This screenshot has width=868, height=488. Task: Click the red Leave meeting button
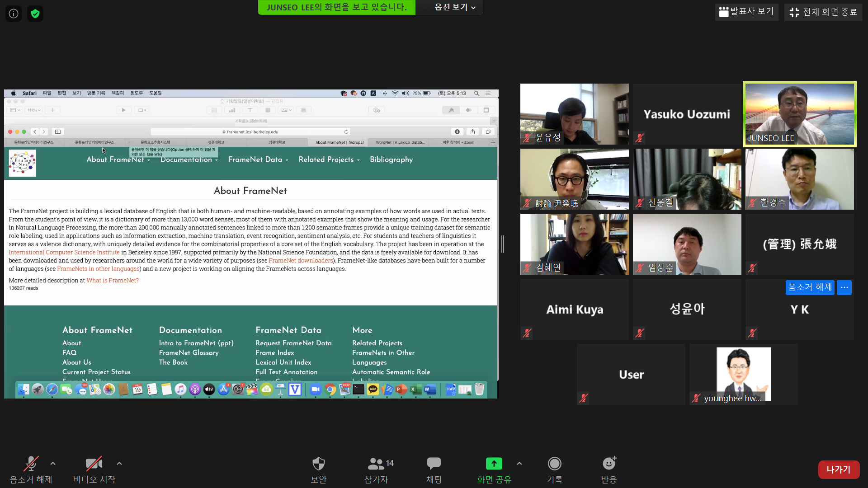click(839, 469)
